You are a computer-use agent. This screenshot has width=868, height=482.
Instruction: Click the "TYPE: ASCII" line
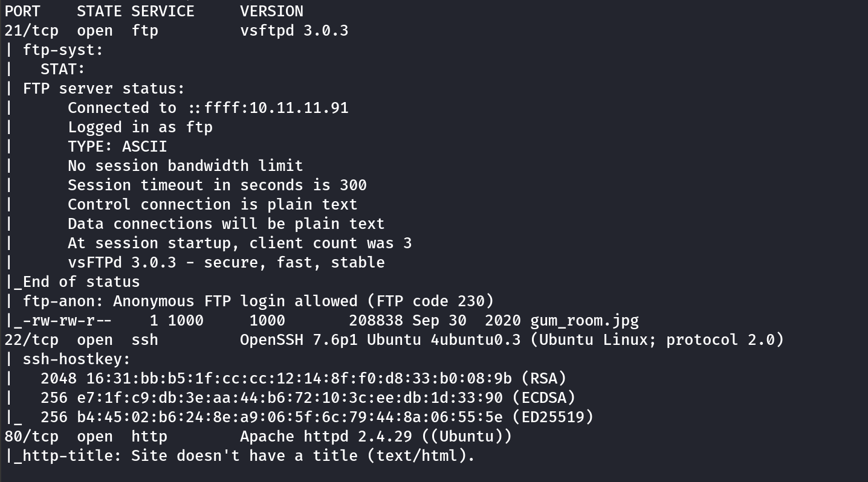117,146
